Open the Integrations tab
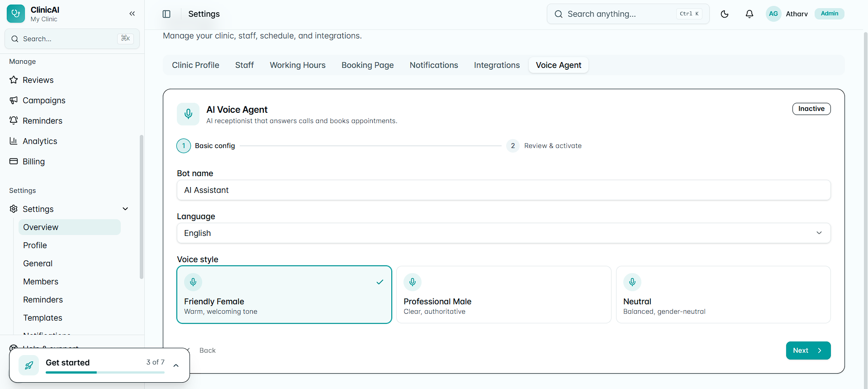 point(497,65)
